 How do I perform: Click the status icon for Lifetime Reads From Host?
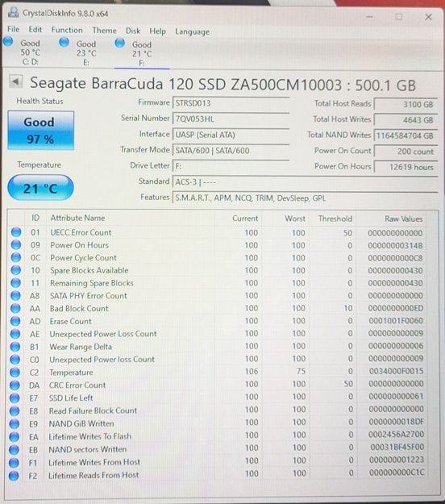(14, 476)
